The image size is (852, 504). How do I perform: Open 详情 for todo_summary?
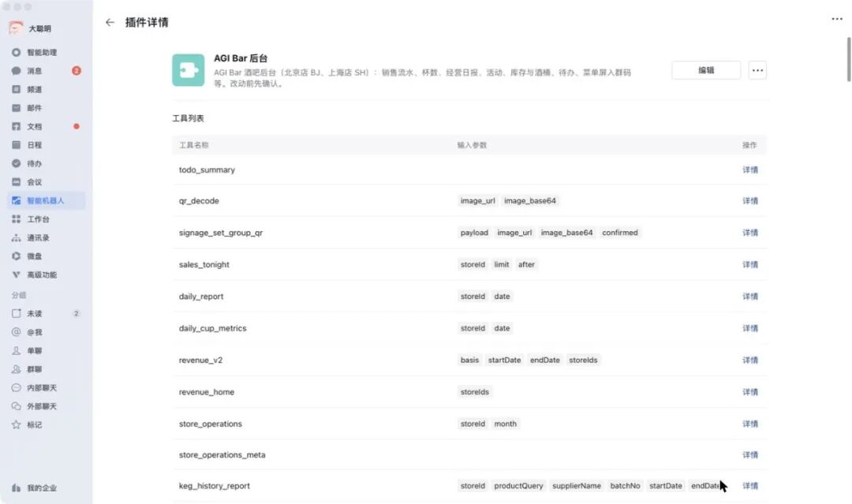click(750, 170)
